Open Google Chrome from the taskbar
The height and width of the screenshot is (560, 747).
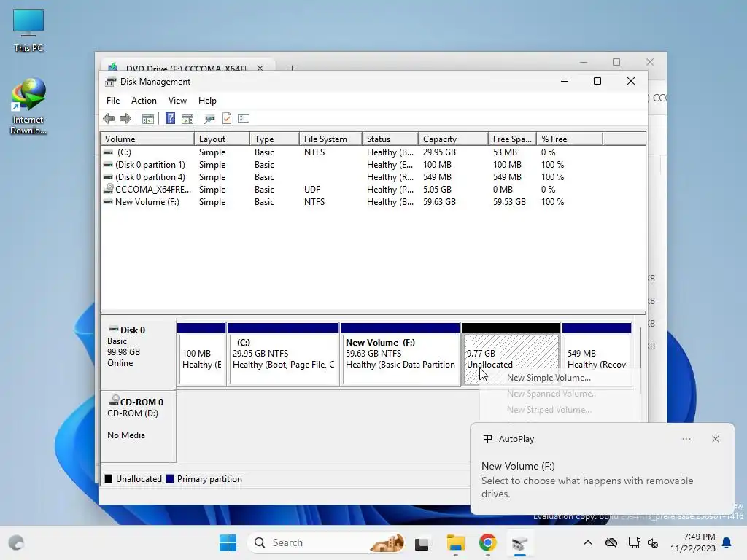coord(488,542)
